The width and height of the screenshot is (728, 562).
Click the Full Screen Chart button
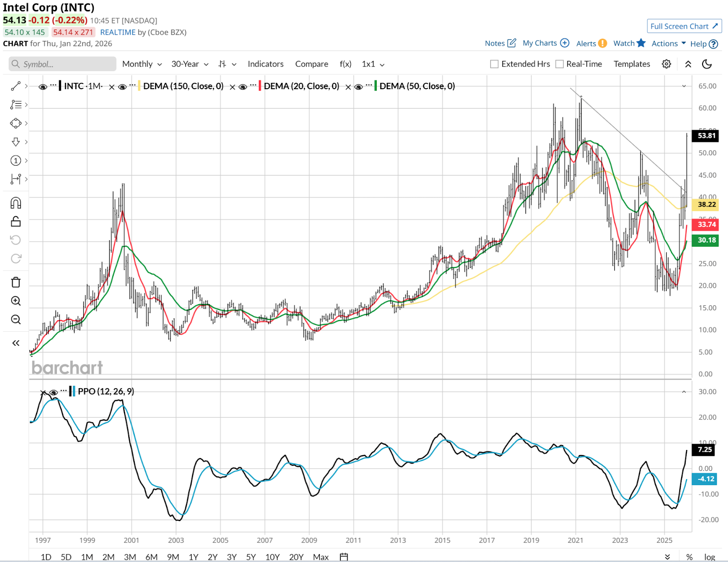click(684, 26)
